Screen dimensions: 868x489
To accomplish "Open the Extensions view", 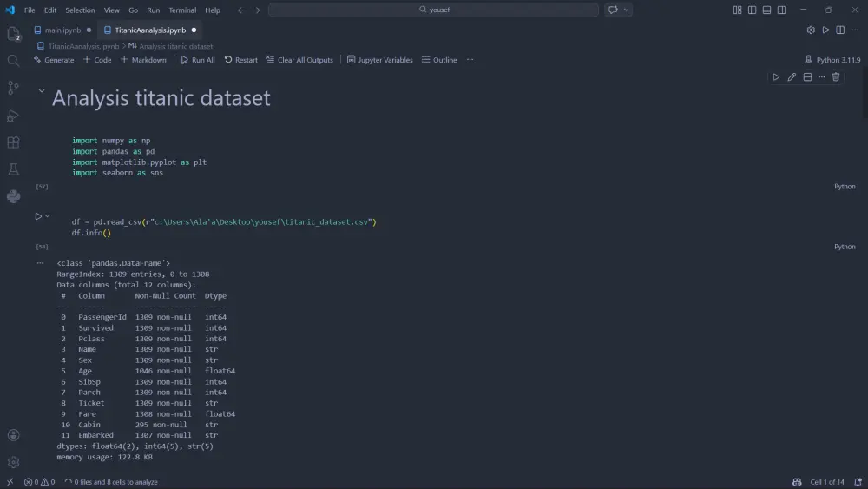I will 13,142.
